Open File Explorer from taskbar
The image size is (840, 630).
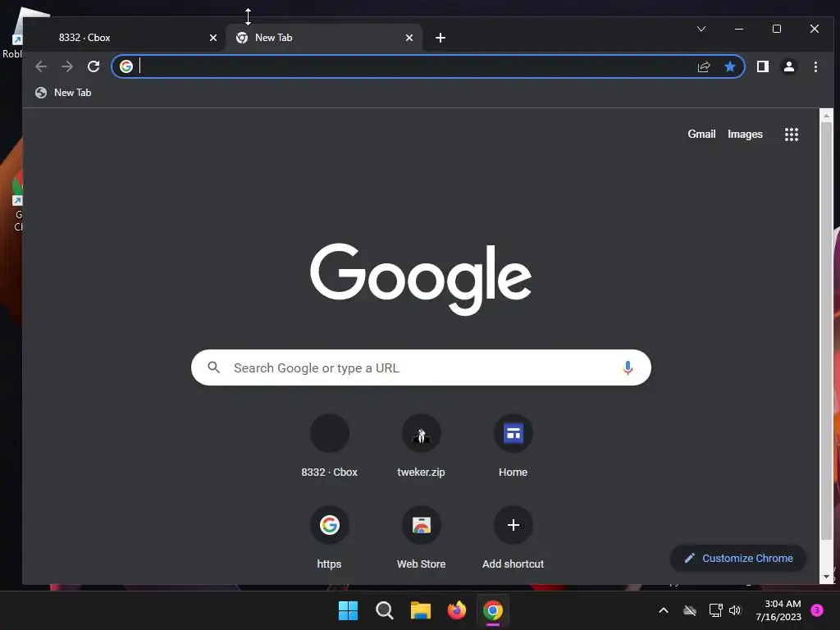click(421, 610)
